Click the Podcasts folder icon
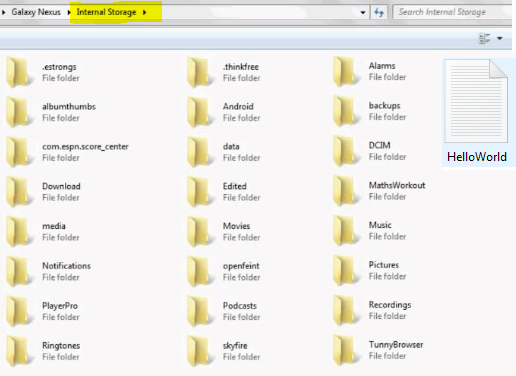 click(x=201, y=311)
